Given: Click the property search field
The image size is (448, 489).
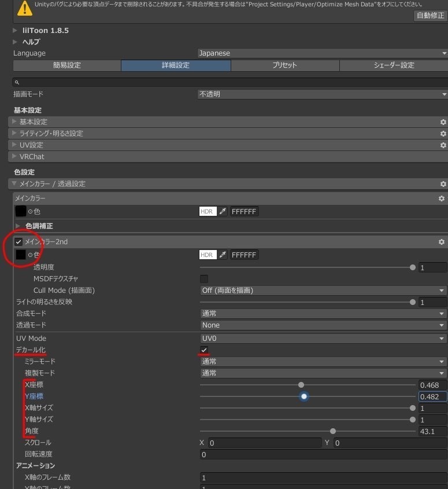Looking at the screenshot, I should pyautogui.click(x=230, y=82).
